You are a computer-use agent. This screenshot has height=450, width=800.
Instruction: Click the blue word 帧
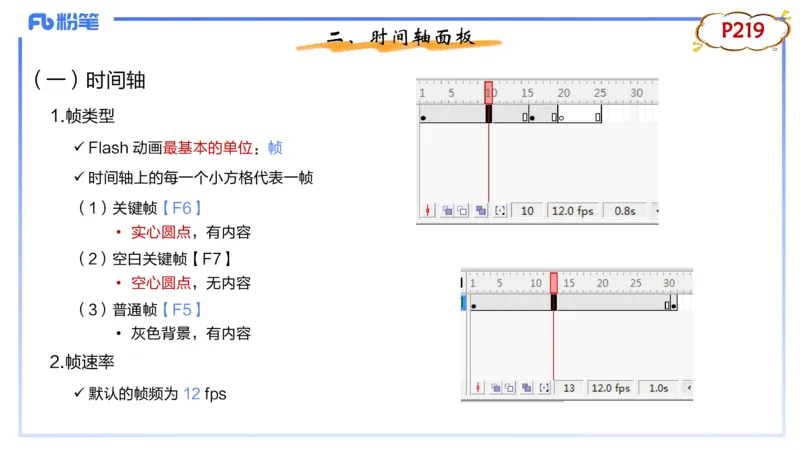[x=275, y=147]
